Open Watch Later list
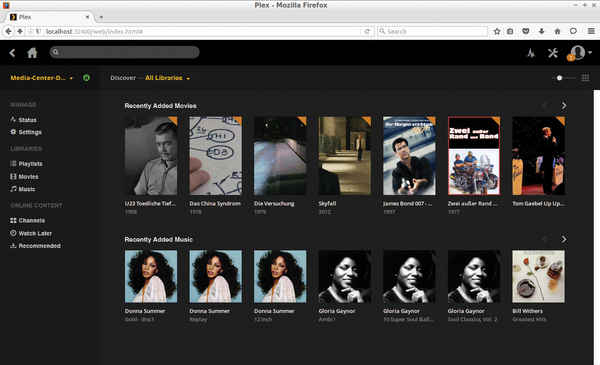The width and height of the screenshot is (600, 365). [x=31, y=233]
